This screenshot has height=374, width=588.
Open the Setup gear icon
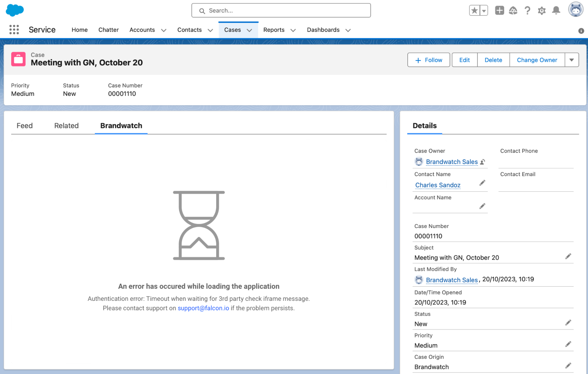tap(542, 11)
